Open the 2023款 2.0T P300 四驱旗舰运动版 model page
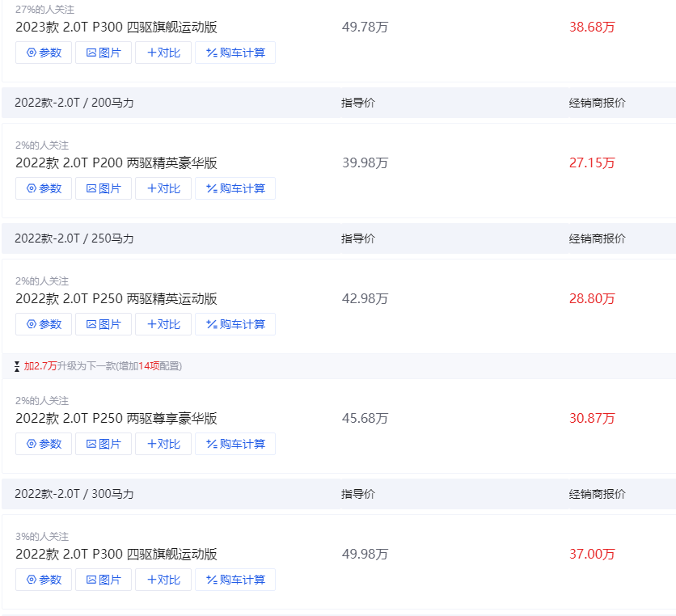The height and width of the screenshot is (616, 676). [x=108, y=26]
